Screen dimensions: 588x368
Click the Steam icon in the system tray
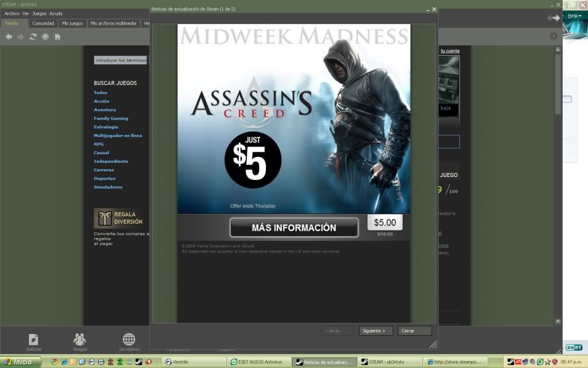point(510,362)
